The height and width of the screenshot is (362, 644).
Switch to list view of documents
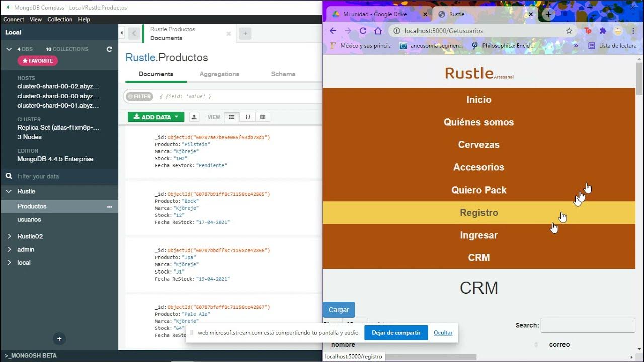(x=231, y=117)
